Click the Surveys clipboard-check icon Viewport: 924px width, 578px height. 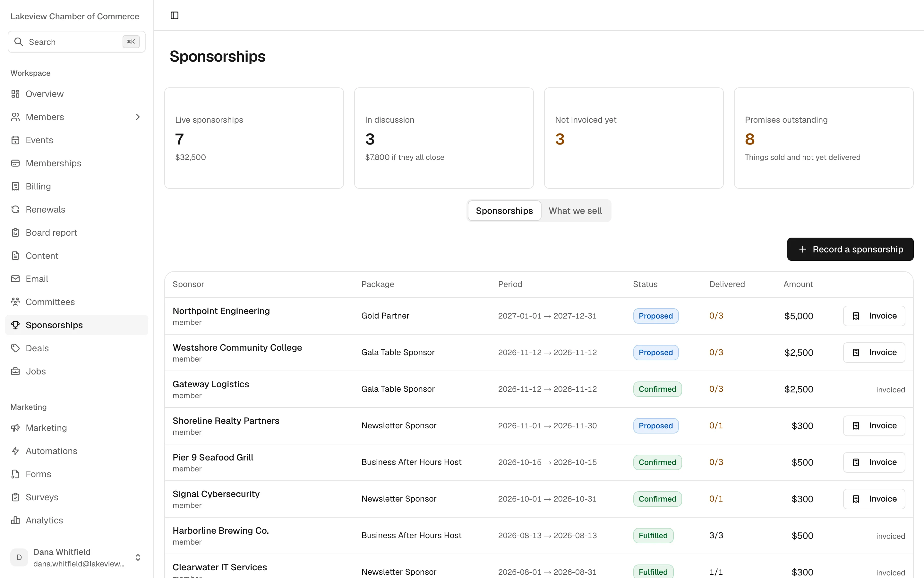[15, 497]
